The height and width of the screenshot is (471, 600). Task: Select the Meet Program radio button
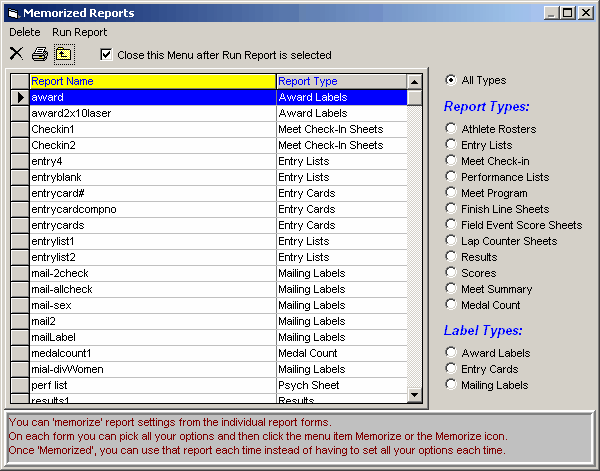click(451, 193)
